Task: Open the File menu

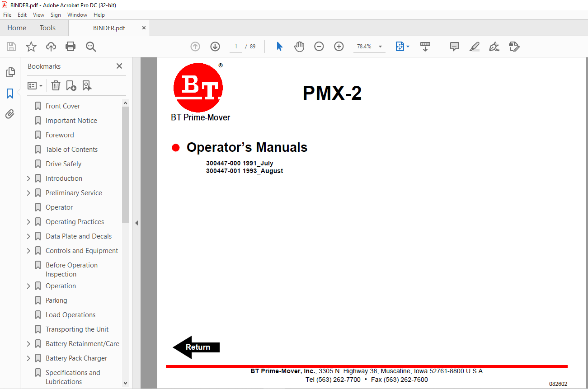Action: tap(7, 15)
